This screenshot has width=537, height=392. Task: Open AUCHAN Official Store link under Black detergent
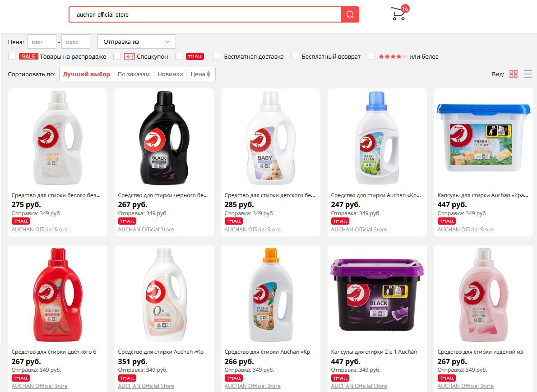146,229
